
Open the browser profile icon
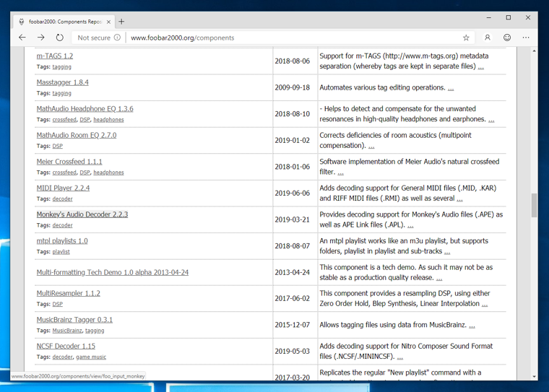click(x=488, y=38)
